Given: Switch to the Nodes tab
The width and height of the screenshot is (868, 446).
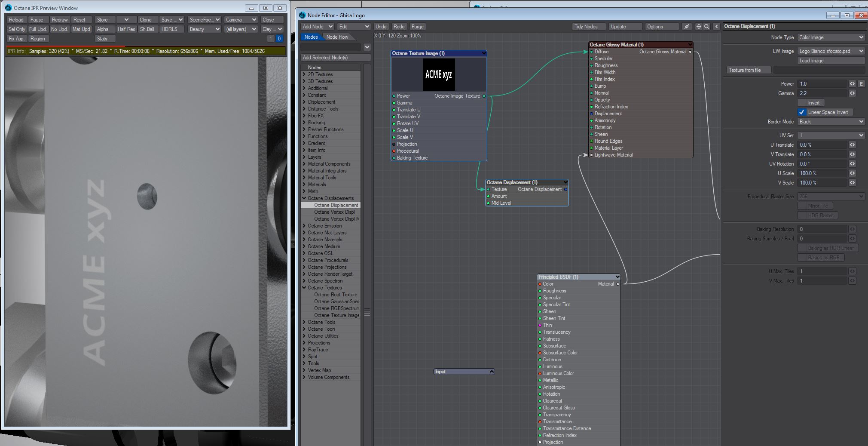Looking at the screenshot, I should click(311, 37).
